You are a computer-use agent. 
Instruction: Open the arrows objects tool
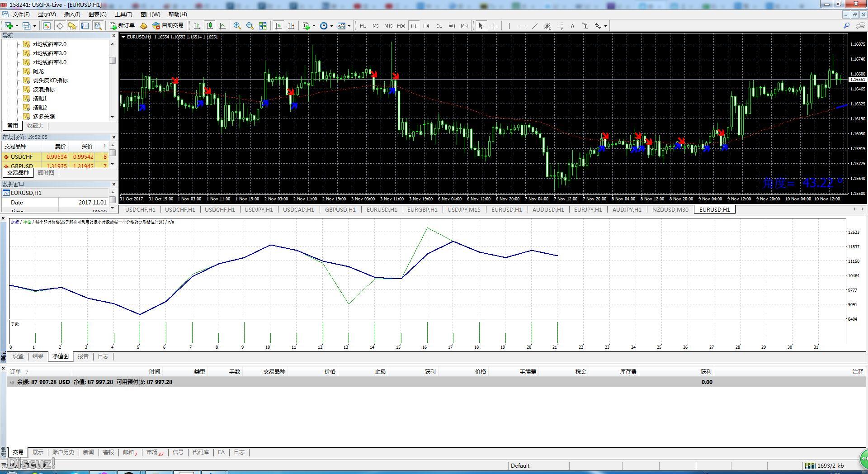598,26
